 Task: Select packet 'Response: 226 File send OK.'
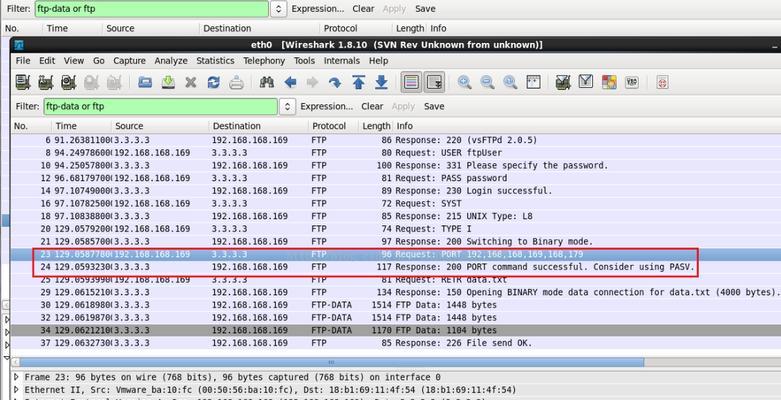click(395, 343)
